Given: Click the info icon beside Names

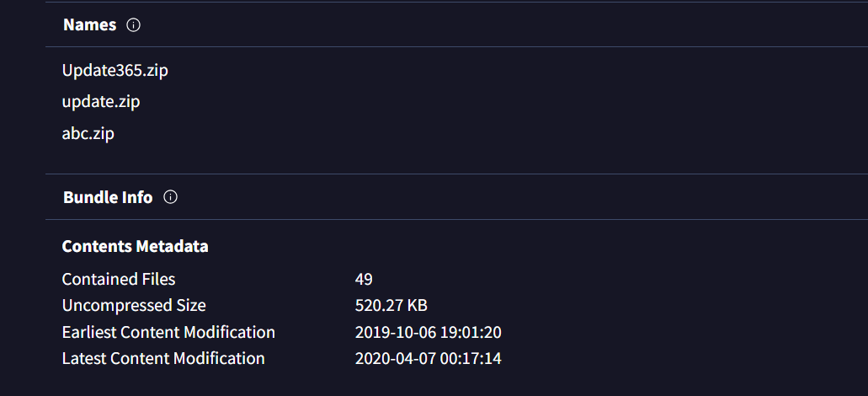Looking at the screenshot, I should pos(133,25).
